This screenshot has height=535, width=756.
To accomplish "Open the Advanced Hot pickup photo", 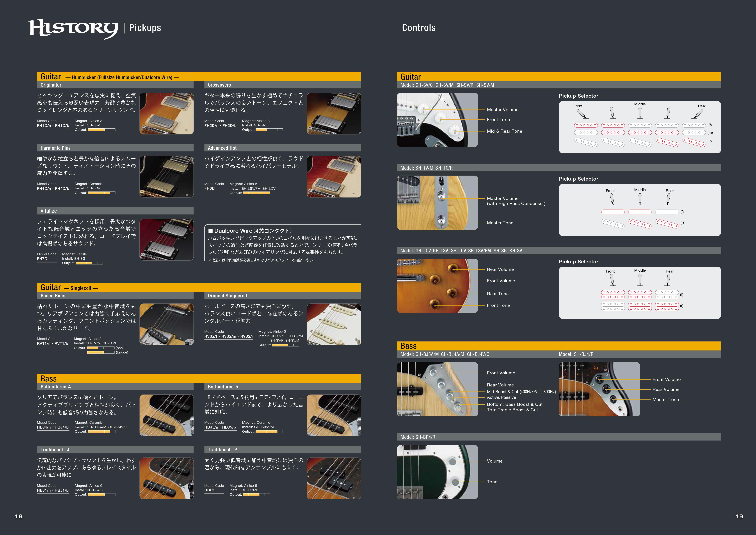I will coord(334,177).
